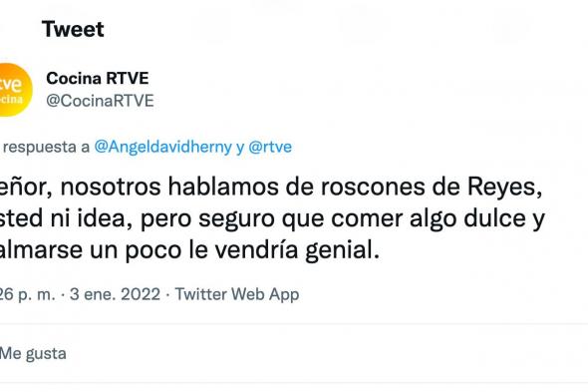Click the '3 ene. 2022' date link
588x392 pixels.
point(116,294)
